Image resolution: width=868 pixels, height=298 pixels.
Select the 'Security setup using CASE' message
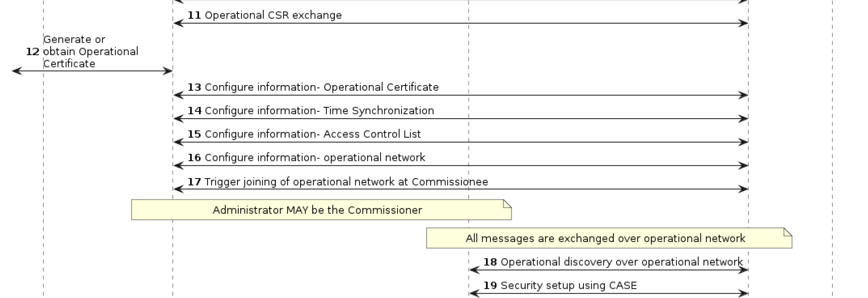[x=568, y=286]
